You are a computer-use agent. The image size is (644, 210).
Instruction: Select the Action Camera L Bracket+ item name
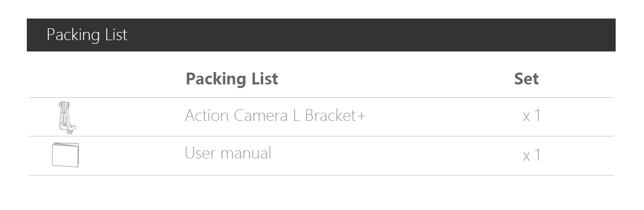(275, 115)
